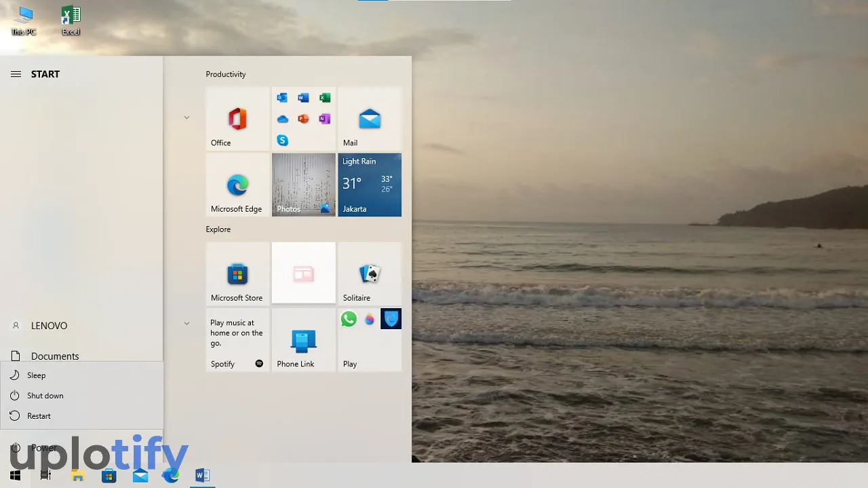Click the Explore group header

click(x=218, y=229)
